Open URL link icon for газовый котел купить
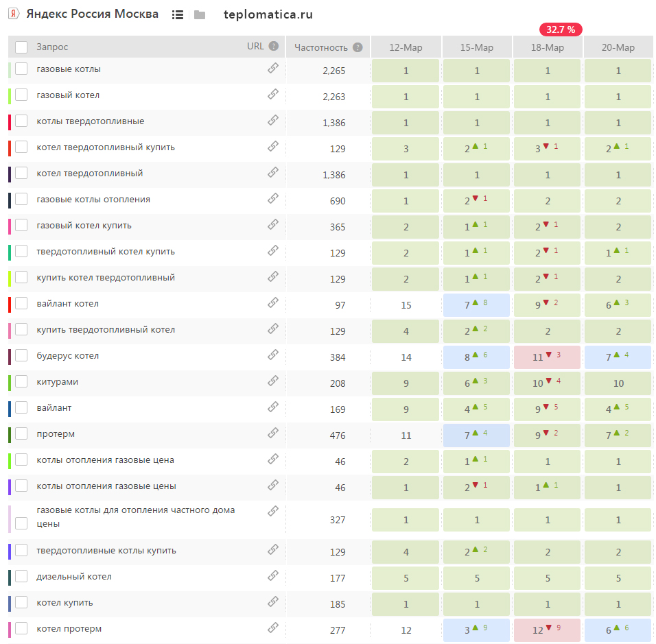 (273, 224)
